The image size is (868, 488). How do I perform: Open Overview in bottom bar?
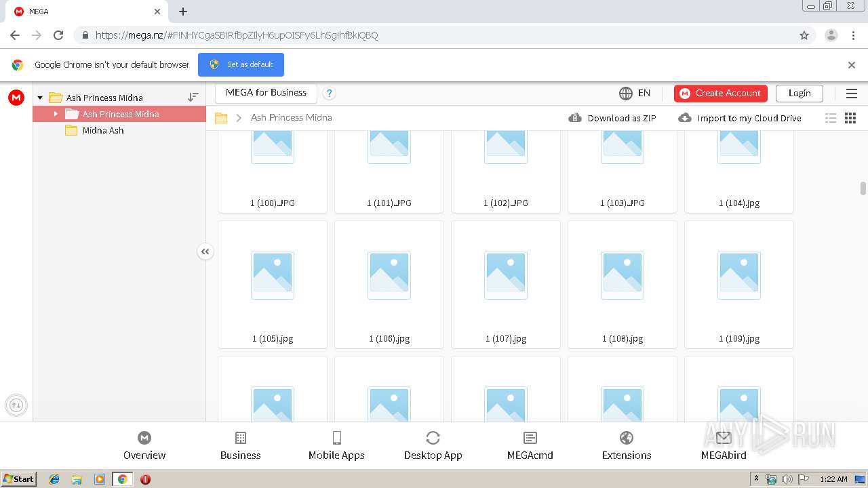144,446
